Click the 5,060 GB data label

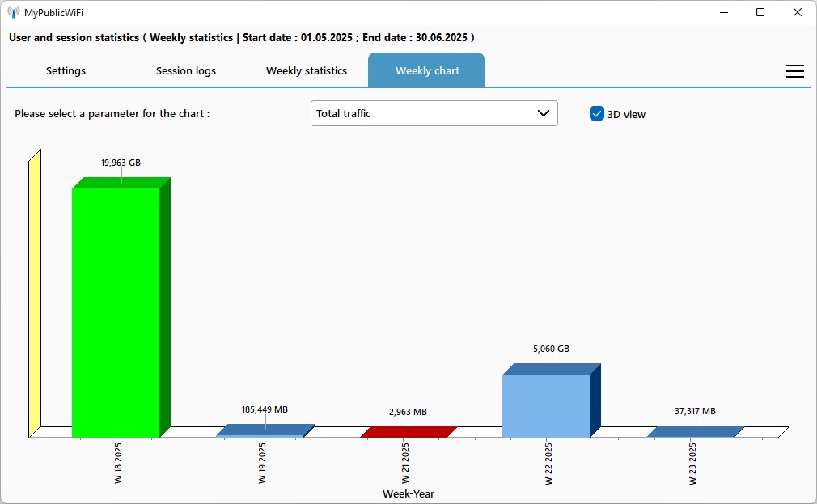(551, 349)
